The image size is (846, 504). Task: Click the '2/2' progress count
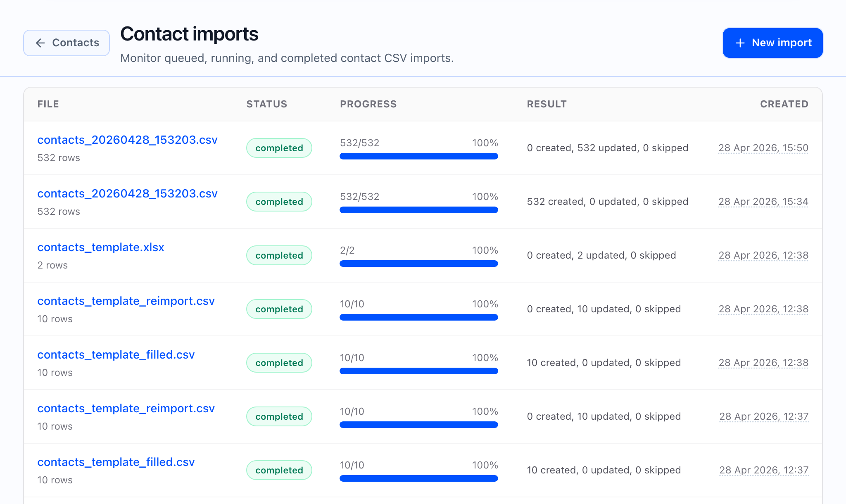(x=347, y=250)
